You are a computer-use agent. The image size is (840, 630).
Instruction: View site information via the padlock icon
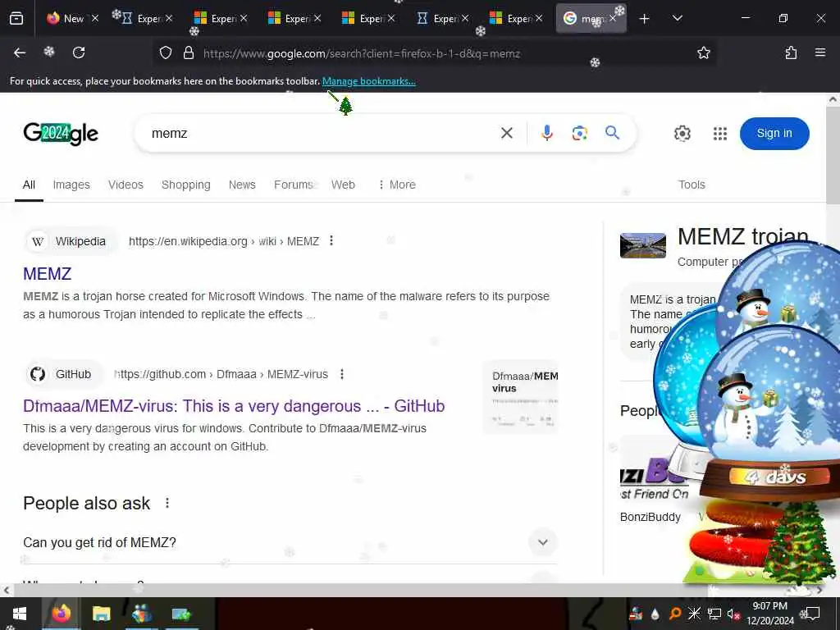tap(189, 53)
